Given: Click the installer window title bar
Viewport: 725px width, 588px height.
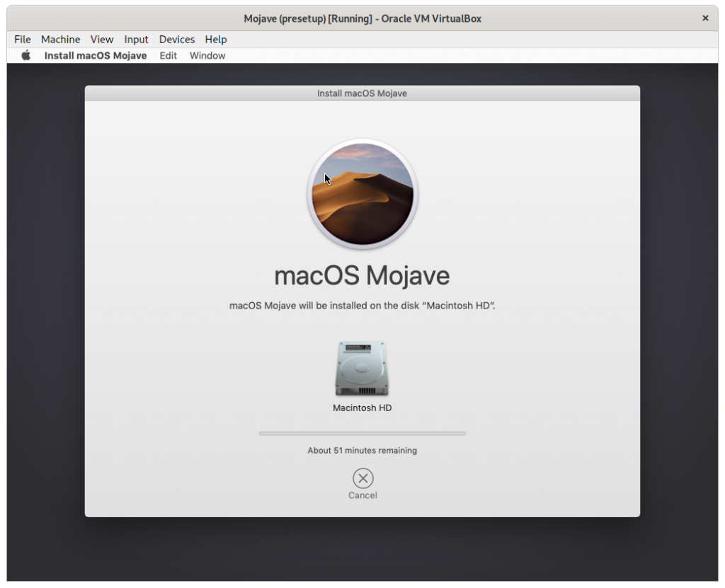Looking at the screenshot, I should [362, 93].
